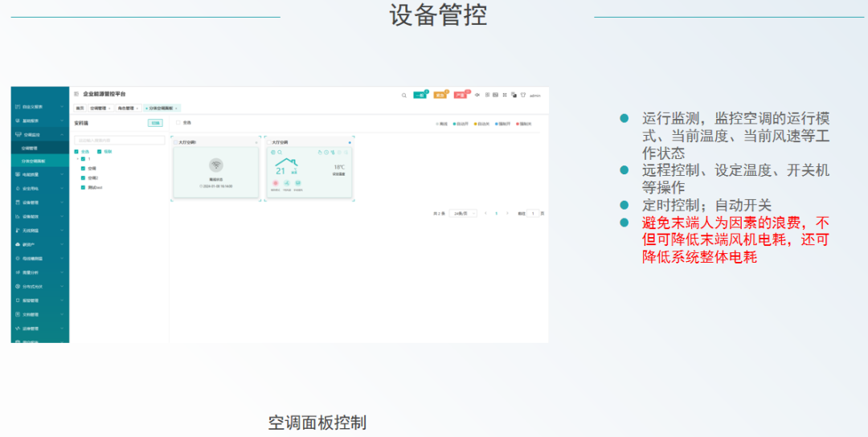868x437 pixels.
Task: Click the 自动开 legend label
Action: (x=462, y=124)
